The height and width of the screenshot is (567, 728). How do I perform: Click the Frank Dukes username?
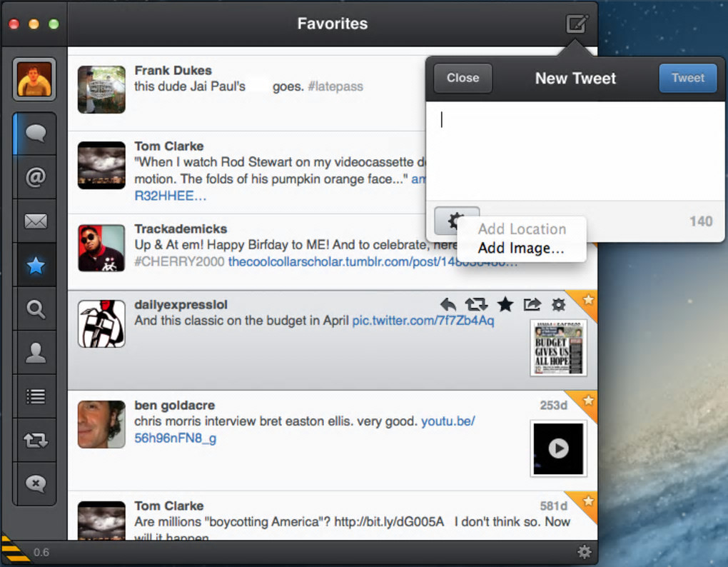tap(173, 71)
